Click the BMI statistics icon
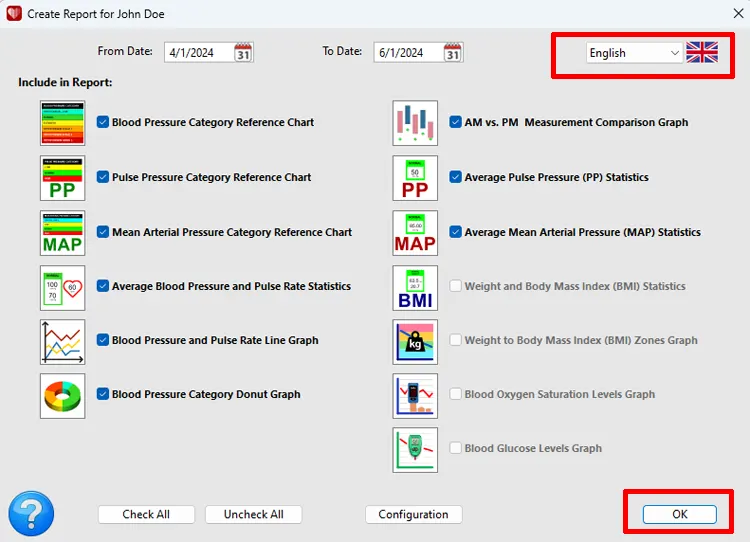750x542 pixels. pyautogui.click(x=415, y=287)
